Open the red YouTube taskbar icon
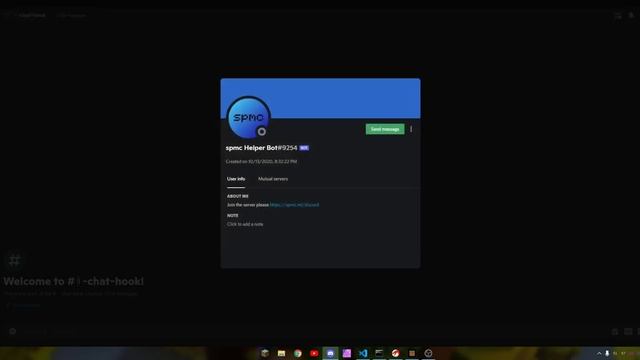640x360 pixels. pyautogui.click(x=314, y=353)
